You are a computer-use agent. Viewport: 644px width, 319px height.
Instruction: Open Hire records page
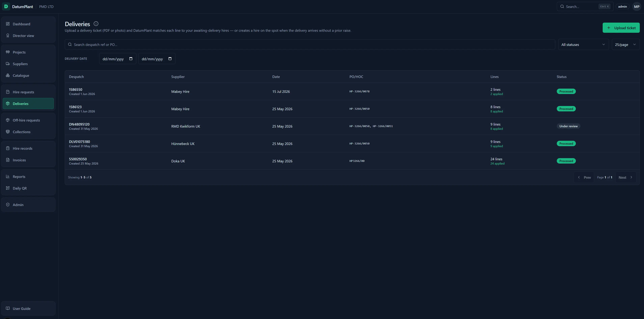pyautogui.click(x=28, y=148)
